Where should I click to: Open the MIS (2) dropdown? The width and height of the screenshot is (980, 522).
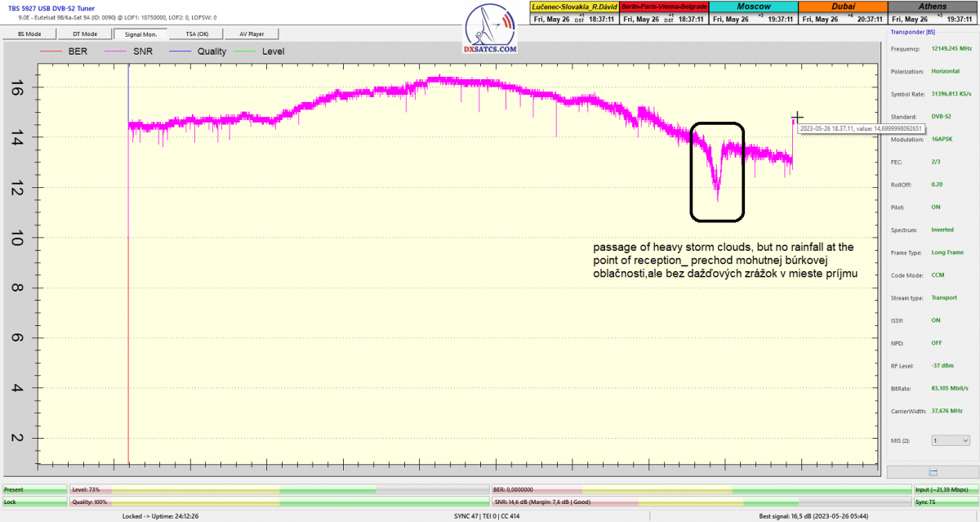click(951, 440)
